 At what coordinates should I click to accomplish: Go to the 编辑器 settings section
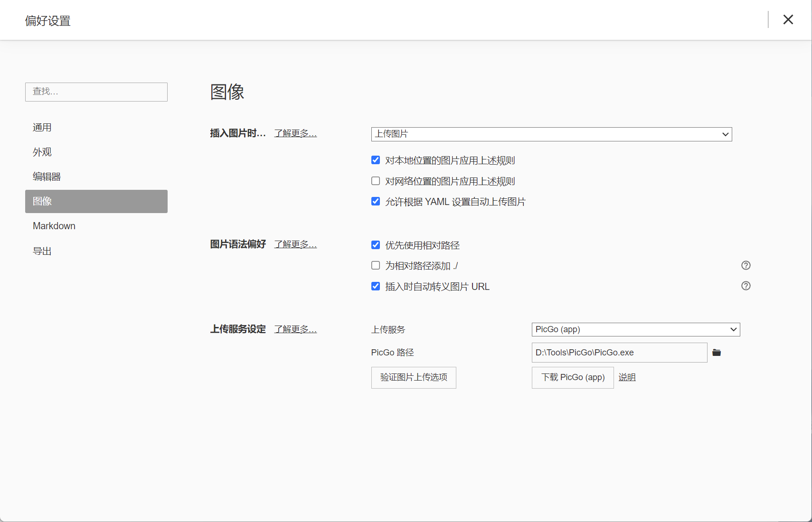[x=96, y=177]
